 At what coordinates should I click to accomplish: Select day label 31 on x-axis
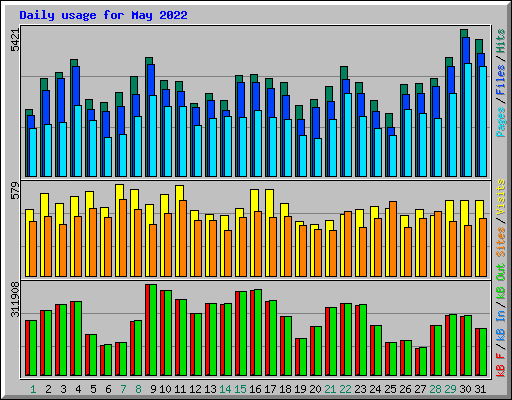pos(480,389)
